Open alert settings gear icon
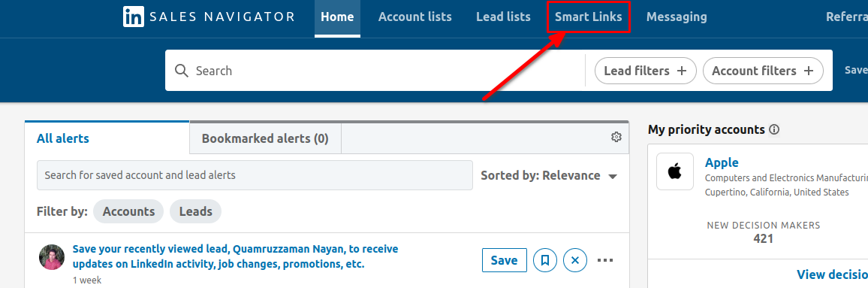868x288 pixels. point(616,137)
